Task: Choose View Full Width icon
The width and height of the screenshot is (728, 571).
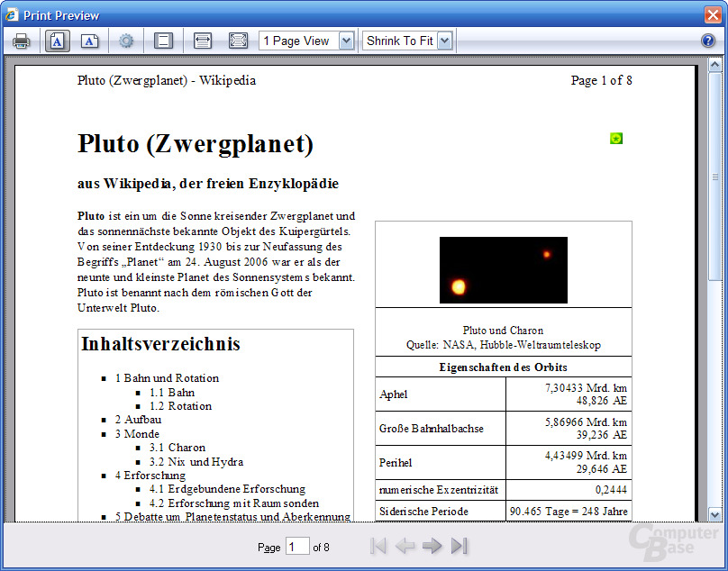Action: coord(203,41)
